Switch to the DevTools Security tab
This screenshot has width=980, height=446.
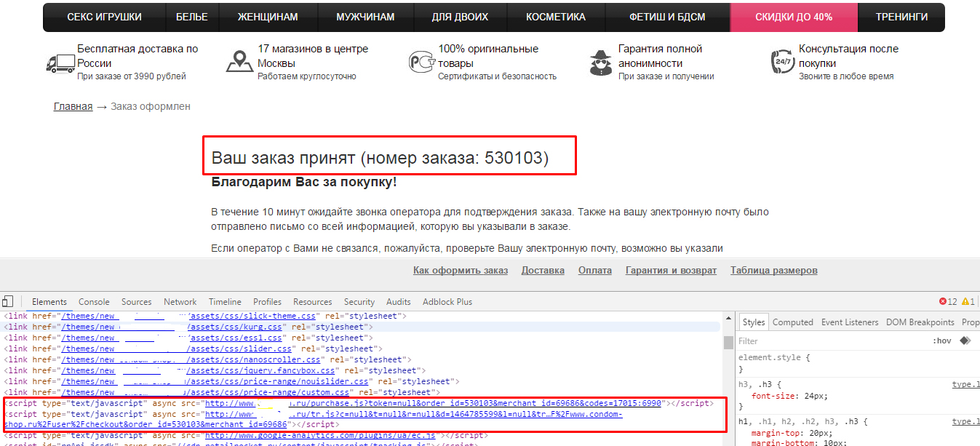tap(359, 302)
